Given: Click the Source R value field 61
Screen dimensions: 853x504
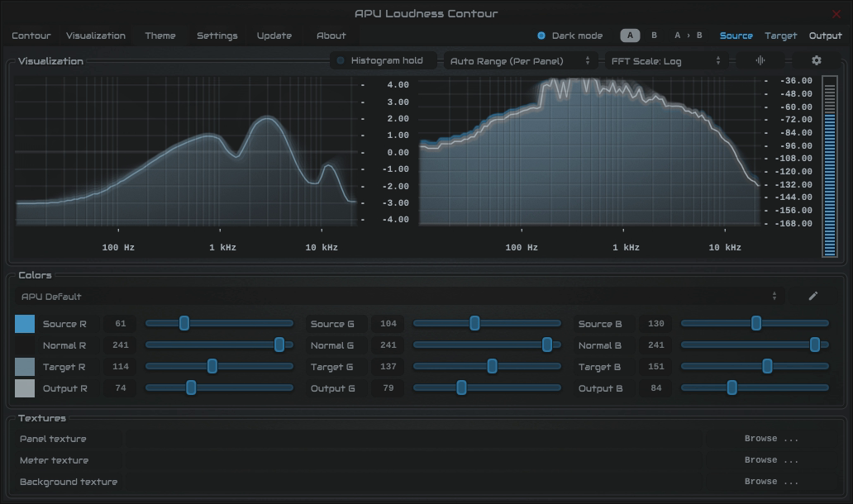Looking at the screenshot, I should click(x=120, y=324).
